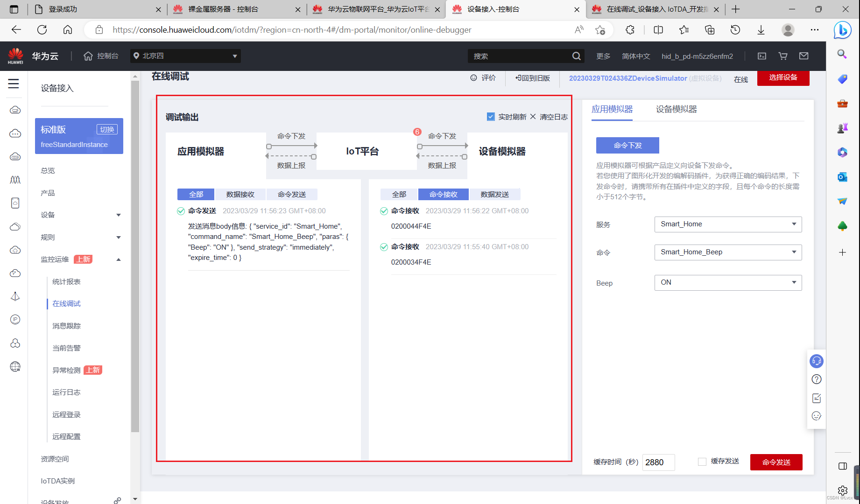Click the globe icon in left icon rail
The height and width of the screenshot is (504, 860).
click(15, 367)
